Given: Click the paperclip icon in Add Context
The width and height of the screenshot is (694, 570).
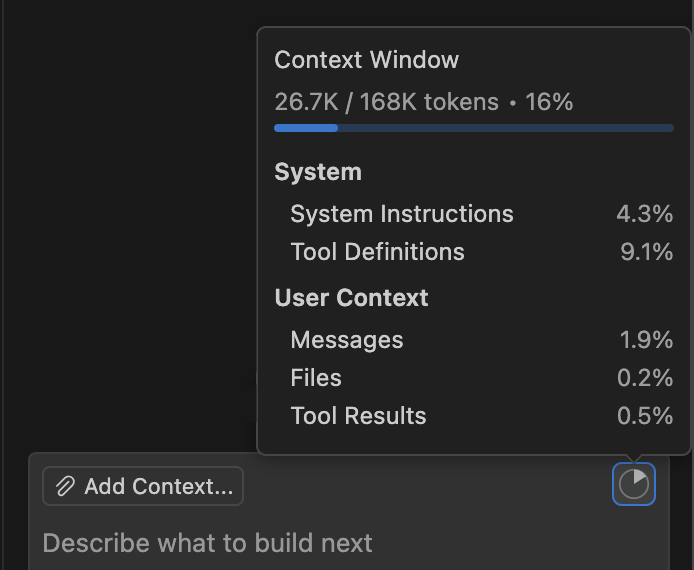Looking at the screenshot, I should coord(65,487).
